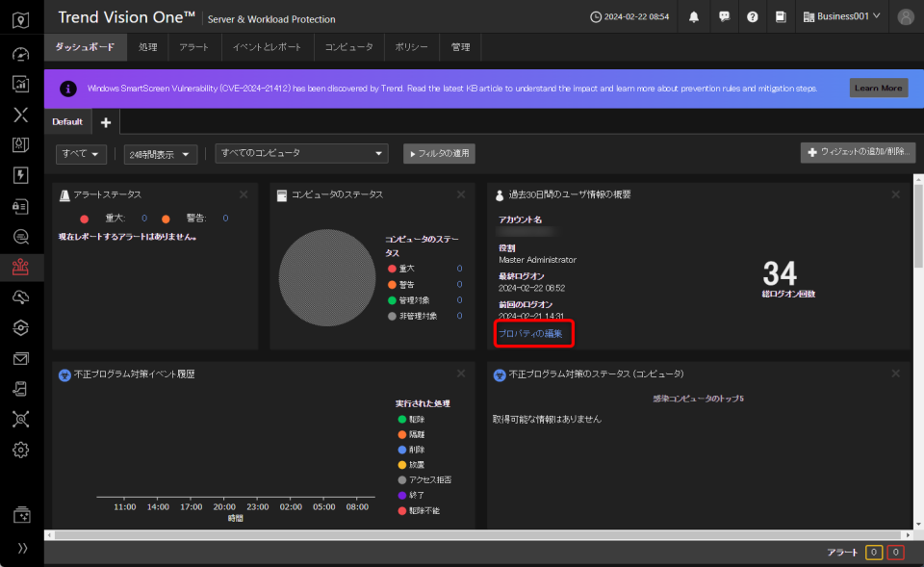Open the すべて filter dropdown

81,154
